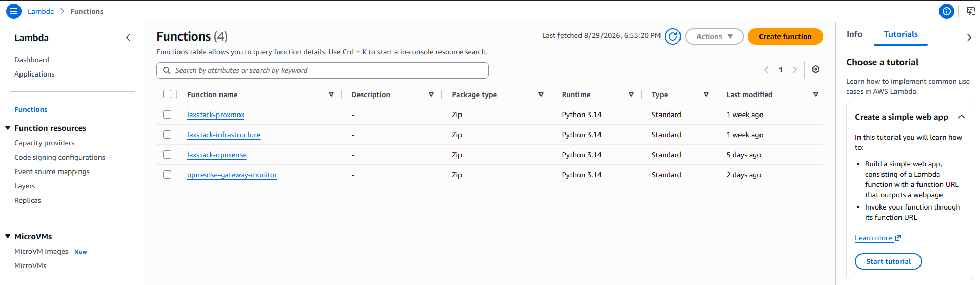Viewport: 980px width, 285px height.
Task: Open the Actions dropdown
Action: click(714, 36)
